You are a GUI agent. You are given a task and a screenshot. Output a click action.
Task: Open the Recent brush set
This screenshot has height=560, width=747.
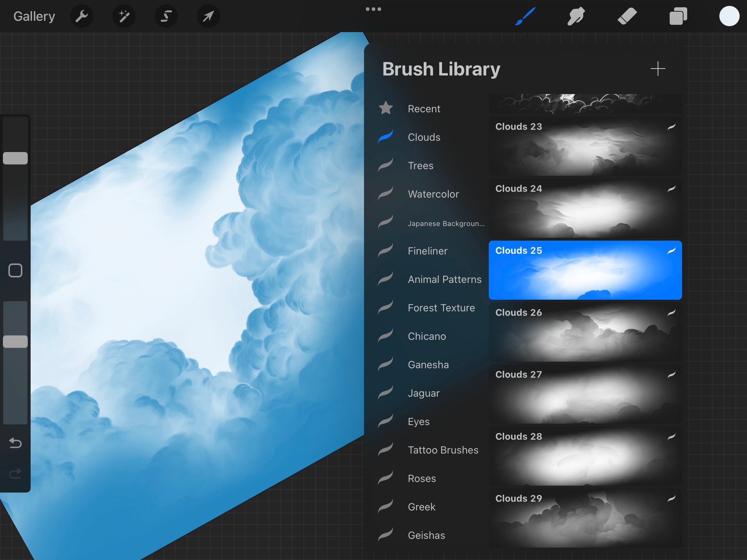click(424, 109)
